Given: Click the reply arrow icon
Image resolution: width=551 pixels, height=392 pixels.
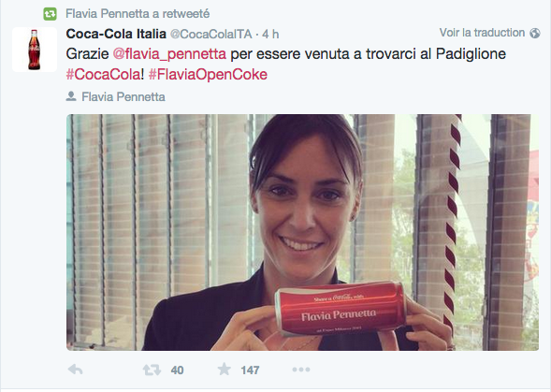Looking at the screenshot, I should [75, 370].
